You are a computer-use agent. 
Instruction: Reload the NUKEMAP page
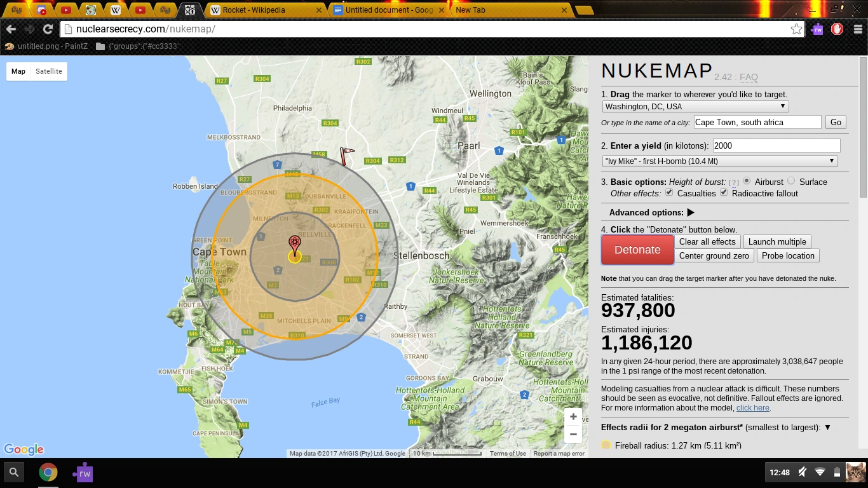point(48,29)
